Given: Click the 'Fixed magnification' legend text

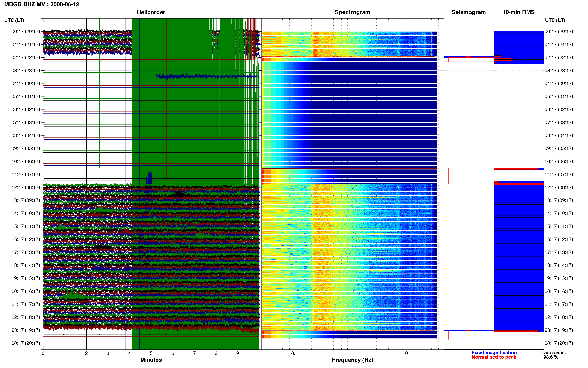Looking at the screenshot, I should pyautogui.click(x=494, y=352).
